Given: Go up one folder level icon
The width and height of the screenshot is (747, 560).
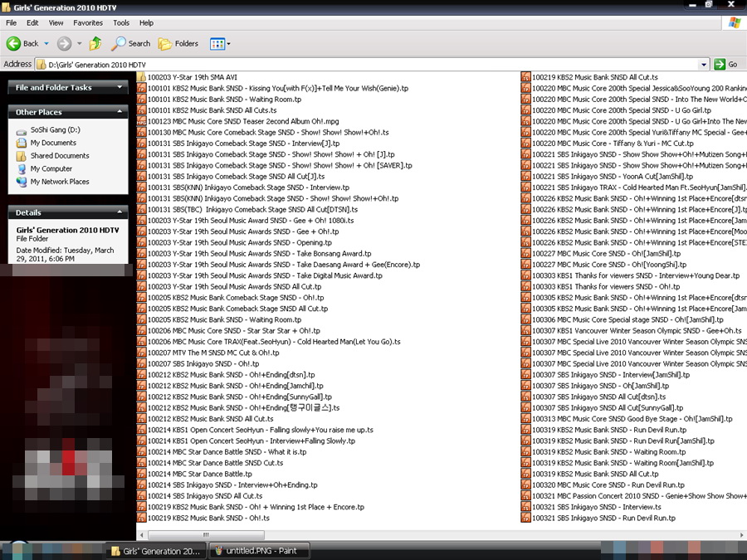Looking at the screenshot, I should click(x=95, y=44).
